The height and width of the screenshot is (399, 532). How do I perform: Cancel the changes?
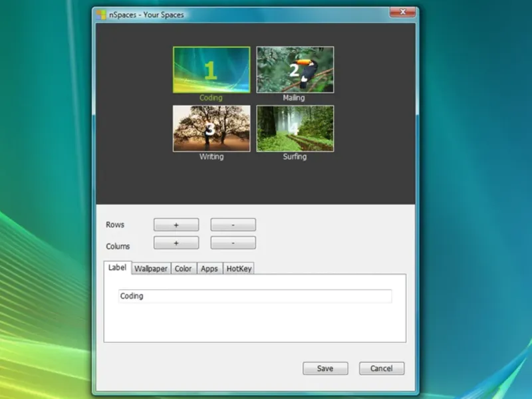point(382,368)
